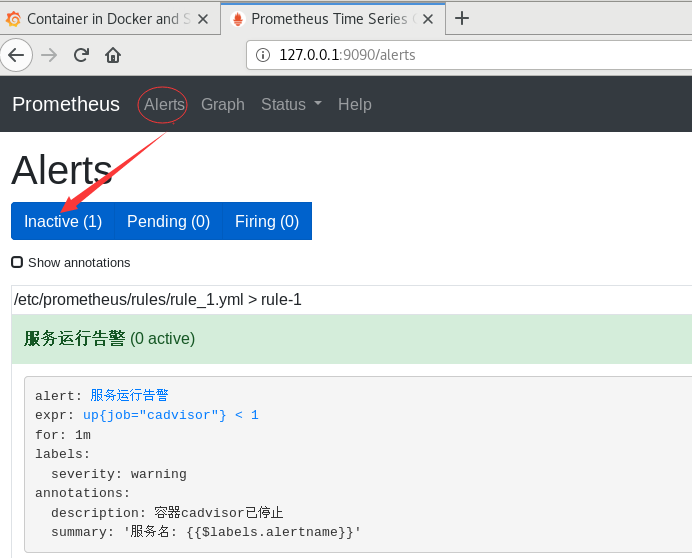Click the Prometheus brand link
The image size is (692, 558).
(66, 105)
